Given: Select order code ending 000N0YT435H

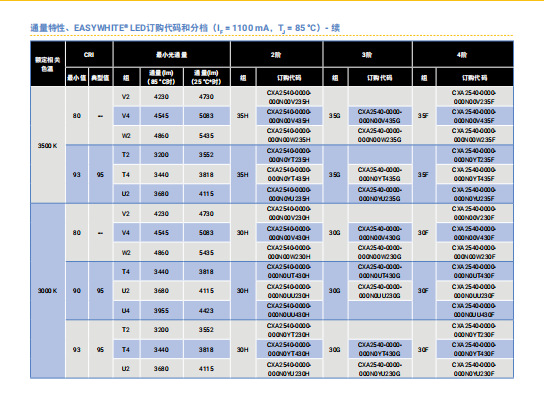Looking at the screenshot, I should click(x=289, y=174).
